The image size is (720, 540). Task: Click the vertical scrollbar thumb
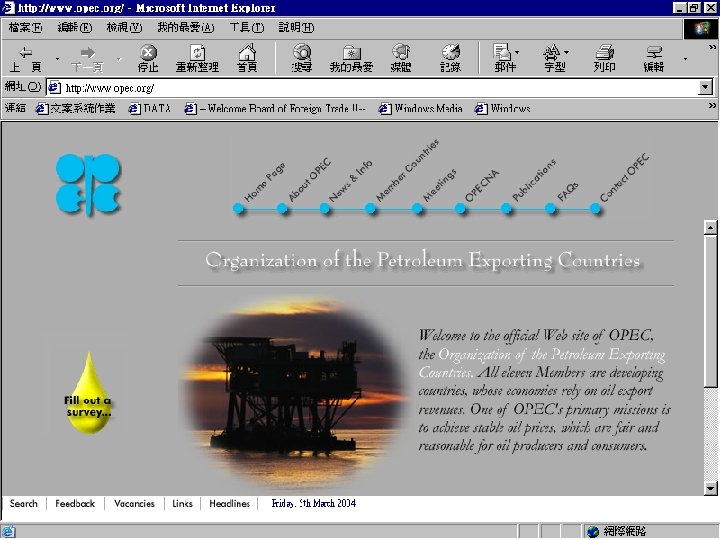coord(710,311)
